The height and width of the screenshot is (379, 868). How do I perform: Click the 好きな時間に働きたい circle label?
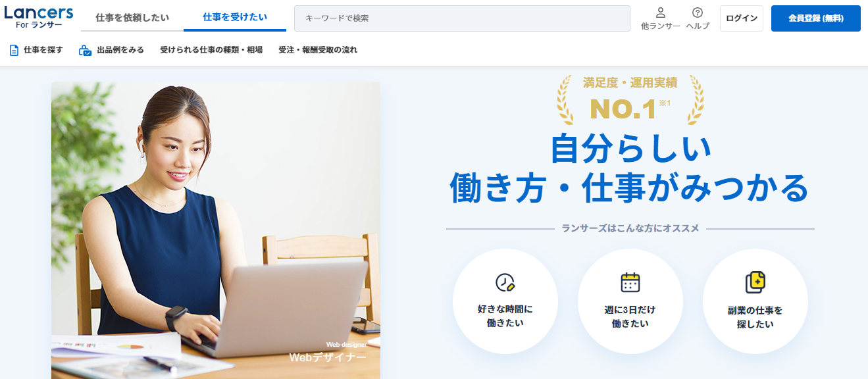505,316
